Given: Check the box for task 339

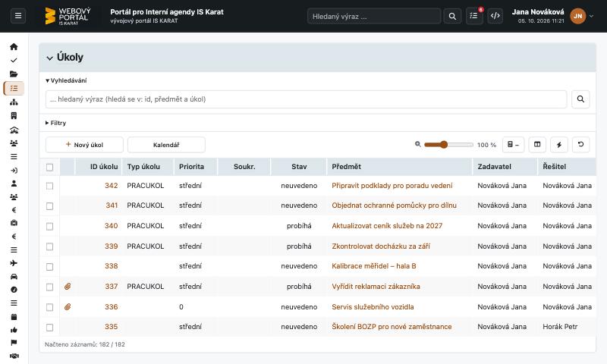Looking at the screenshot, I should coord(49,246).
